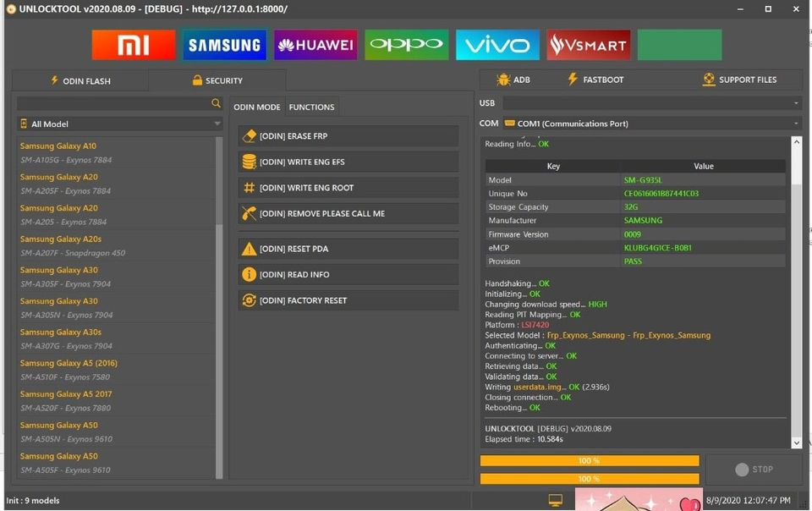Click the monitor icon in the status bar

pos(556,500)
